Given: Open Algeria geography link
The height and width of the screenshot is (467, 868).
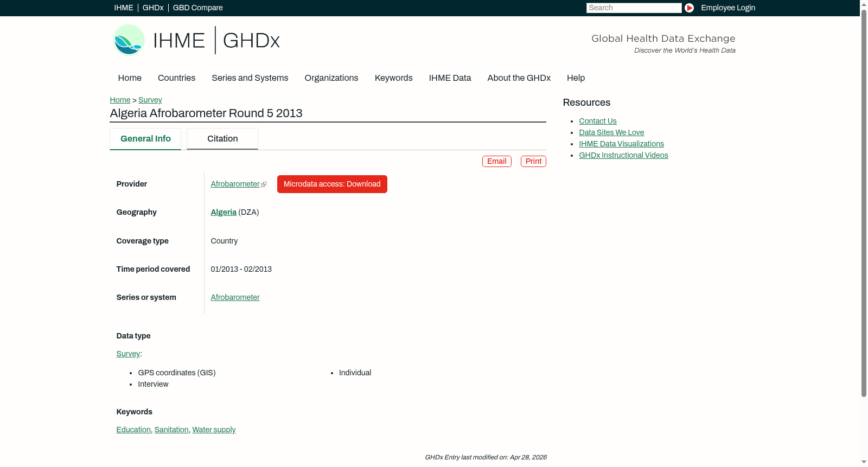Looking at the screenshot, I should tap(224, 213).
